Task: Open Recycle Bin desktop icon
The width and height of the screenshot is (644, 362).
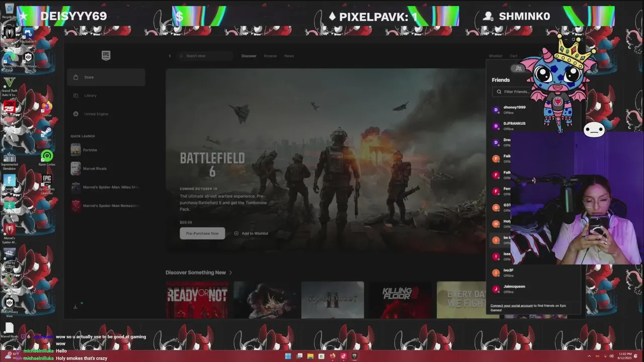Action: (x=9, y=11)
